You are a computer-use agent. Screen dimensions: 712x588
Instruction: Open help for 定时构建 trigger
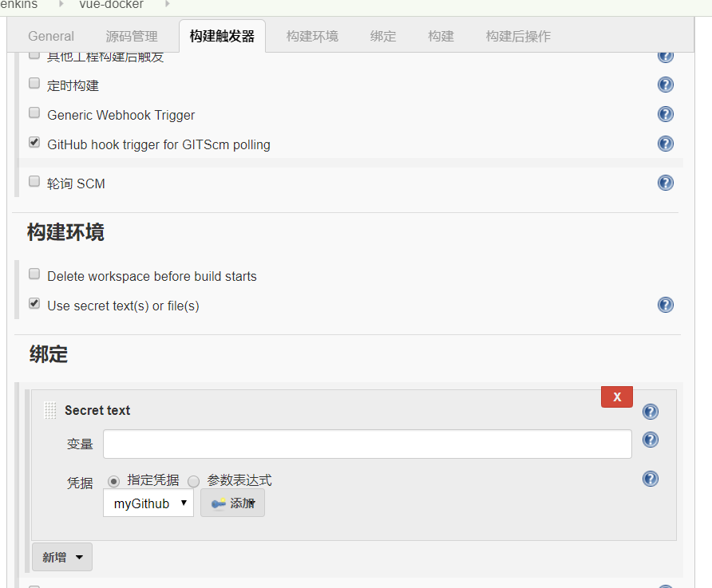[666, 84]
